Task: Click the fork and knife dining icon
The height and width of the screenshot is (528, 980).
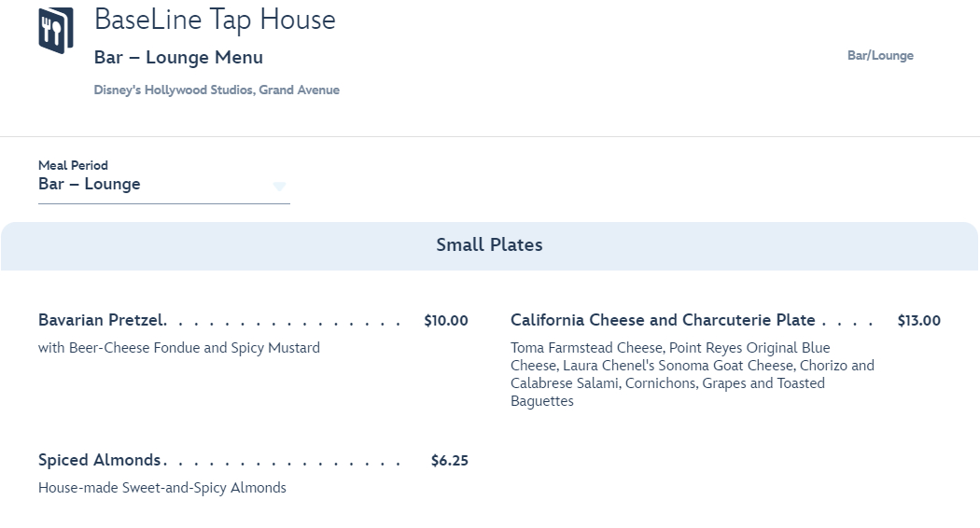Action: coord(56,32)
